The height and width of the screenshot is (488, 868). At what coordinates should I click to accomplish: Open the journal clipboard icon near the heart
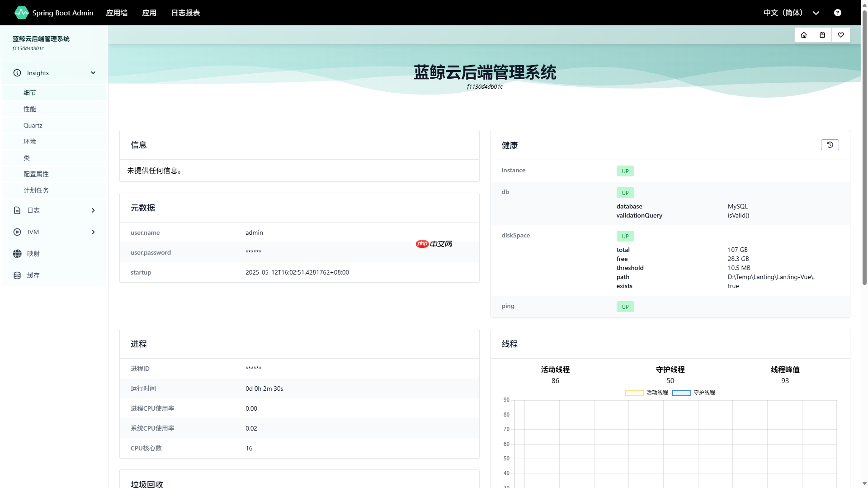point(822,35)
